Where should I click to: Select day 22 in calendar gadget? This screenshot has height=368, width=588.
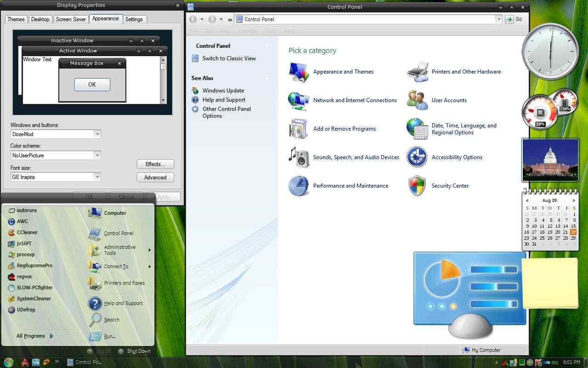573,232
